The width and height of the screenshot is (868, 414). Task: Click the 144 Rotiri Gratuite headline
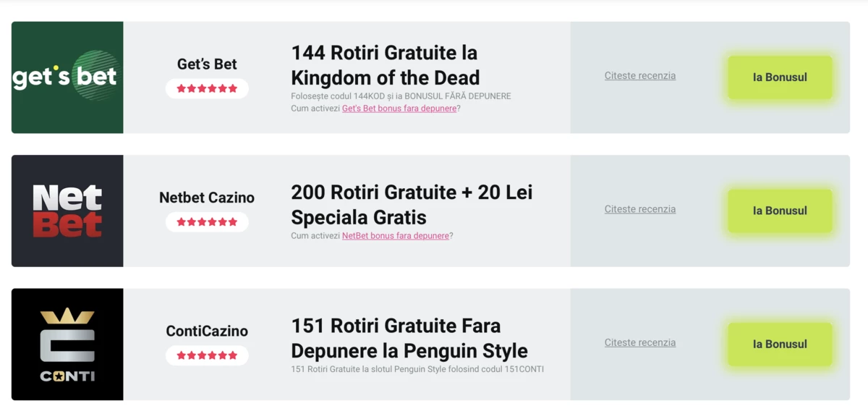386,65
